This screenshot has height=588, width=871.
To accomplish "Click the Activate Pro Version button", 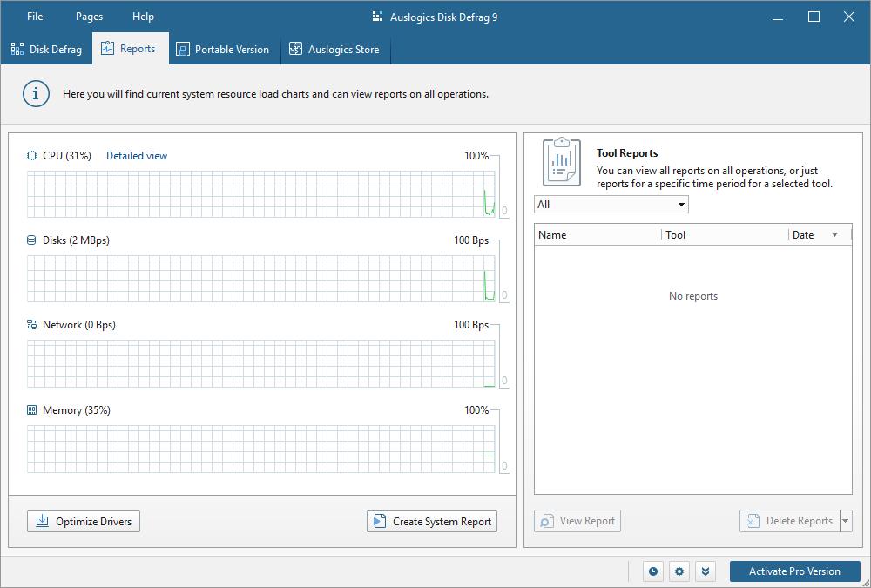I will click(x=794, y=571).
